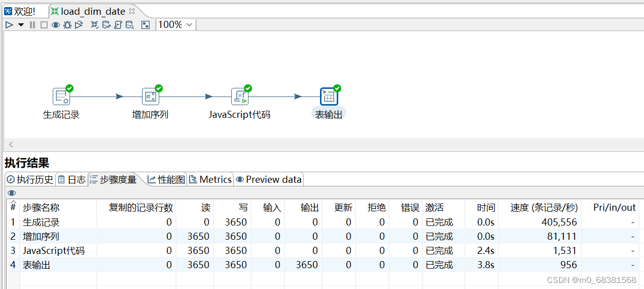Click the 表输出 label under the step

(x=329, y=115)
